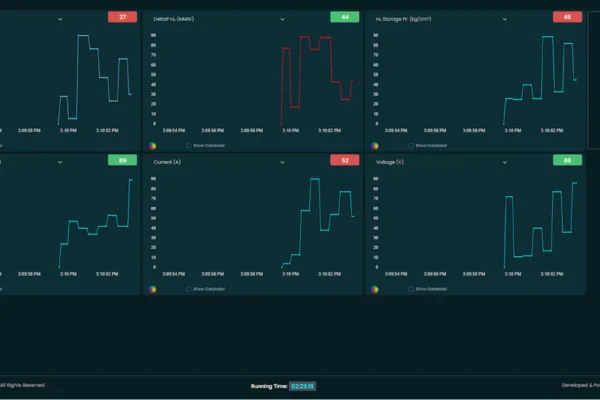
Task: Select the green 69 value badge
Action: click(122, 160)
